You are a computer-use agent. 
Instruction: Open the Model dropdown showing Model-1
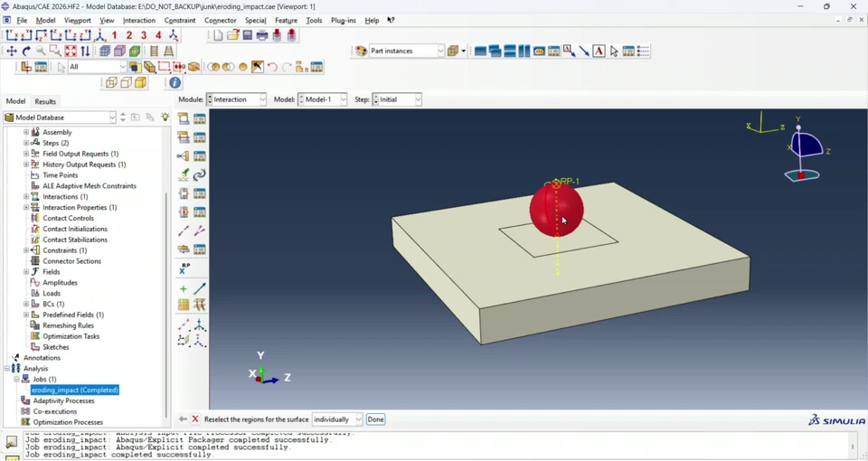pyautogui.click(x=323, y=99)
